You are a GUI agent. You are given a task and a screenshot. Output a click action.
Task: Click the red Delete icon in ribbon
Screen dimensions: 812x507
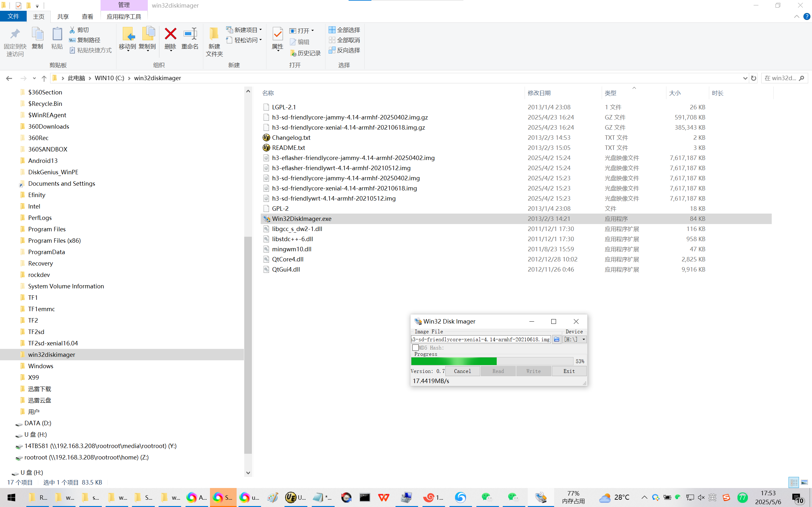[170, 34]
